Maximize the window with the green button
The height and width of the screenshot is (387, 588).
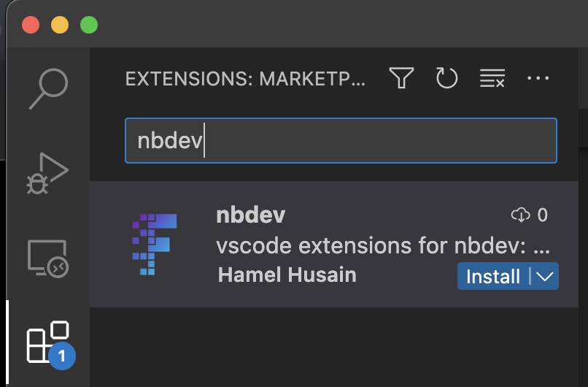[x=89, y=25]
